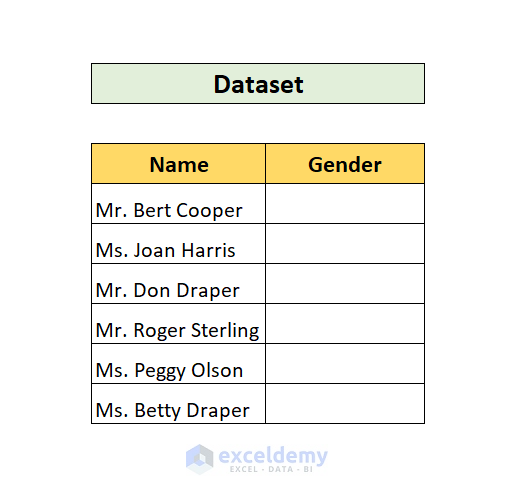Click empty Gender cell beside Roger Sterling

click(x=345, y=324)
